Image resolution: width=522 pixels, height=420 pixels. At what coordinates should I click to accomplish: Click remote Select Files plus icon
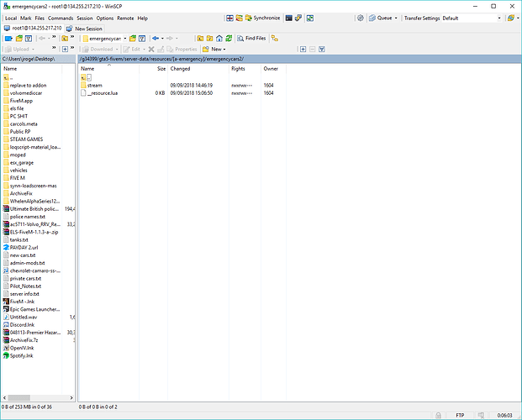pyautogui.click(x=303, y=50)
